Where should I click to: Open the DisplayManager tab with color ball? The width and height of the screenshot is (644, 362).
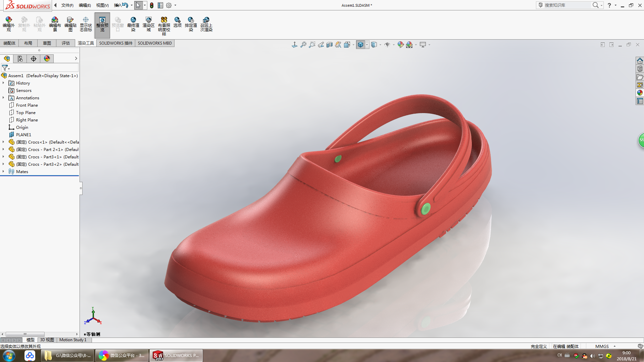(x=47, y=59)
